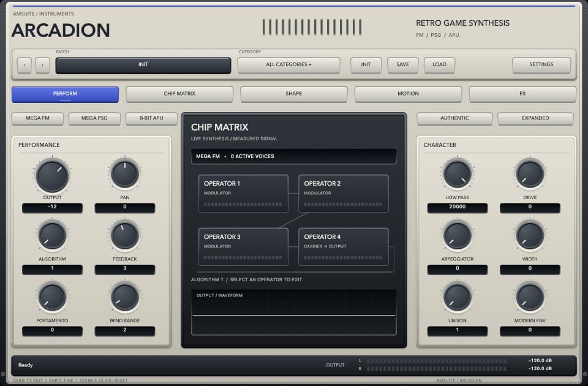
Task: Open the ALL CATEGORIES dropdown
Action: (288, 65)
